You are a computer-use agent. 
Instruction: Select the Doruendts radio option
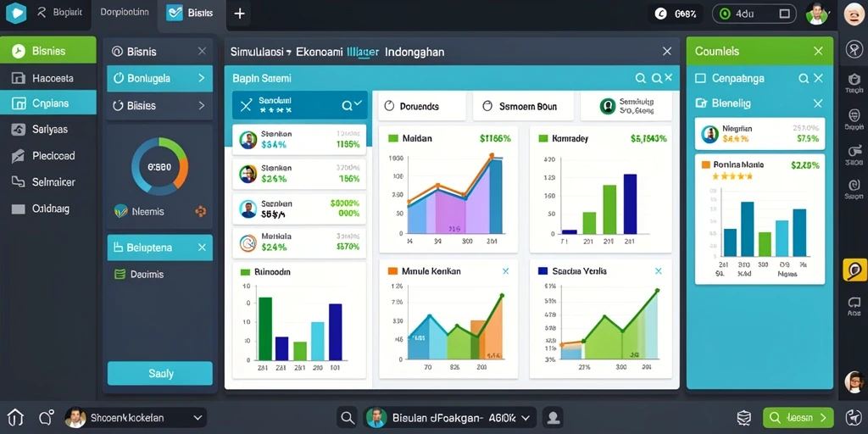[388, 106]
